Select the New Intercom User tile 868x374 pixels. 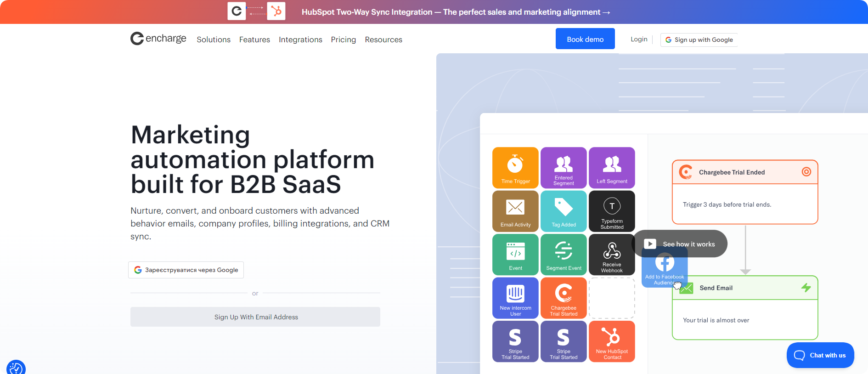pyautogui.click(x=515, y=298)
